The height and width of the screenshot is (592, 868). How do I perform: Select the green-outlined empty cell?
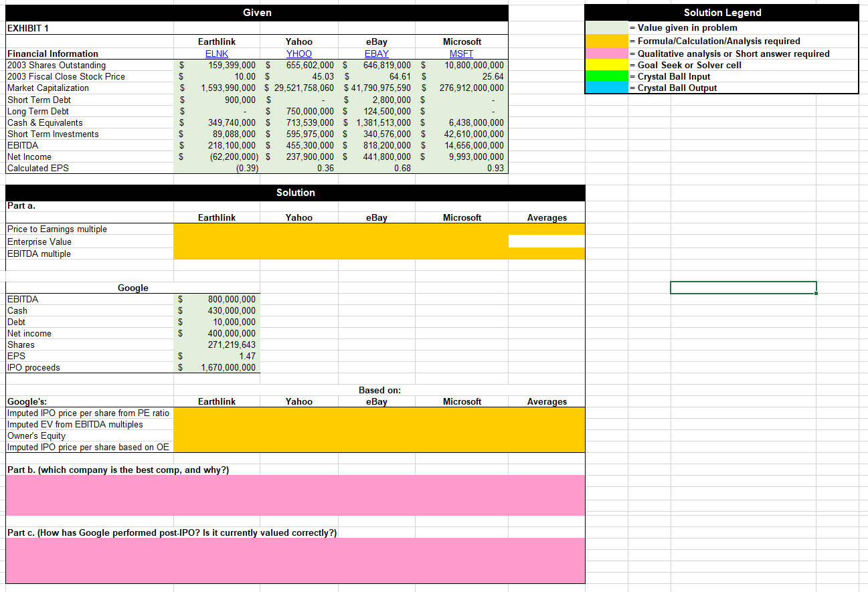pos(743,288)
